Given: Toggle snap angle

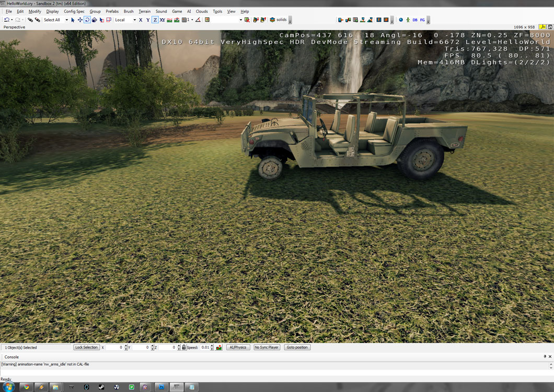Looking at the screenshot, I should click(x=198, y=20).
